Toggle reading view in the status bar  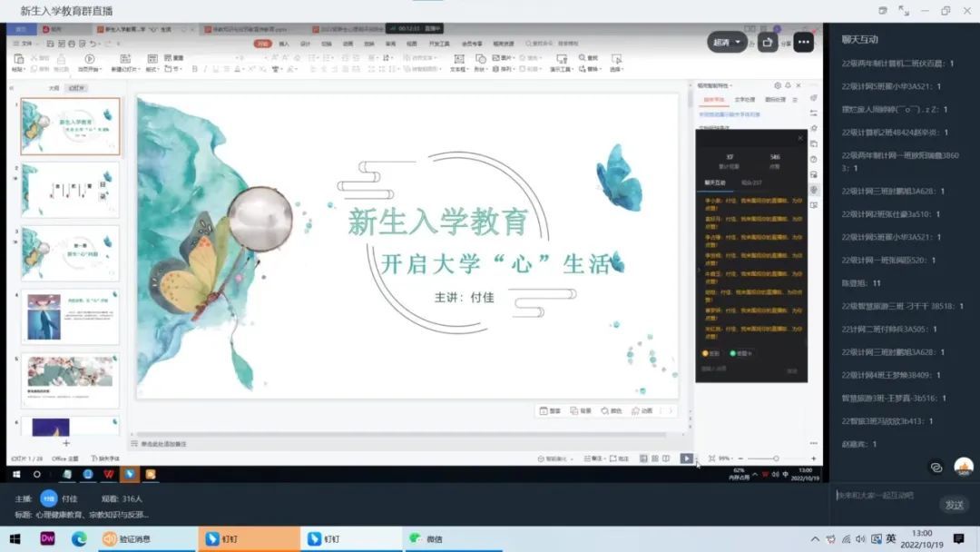click(668, 458)
